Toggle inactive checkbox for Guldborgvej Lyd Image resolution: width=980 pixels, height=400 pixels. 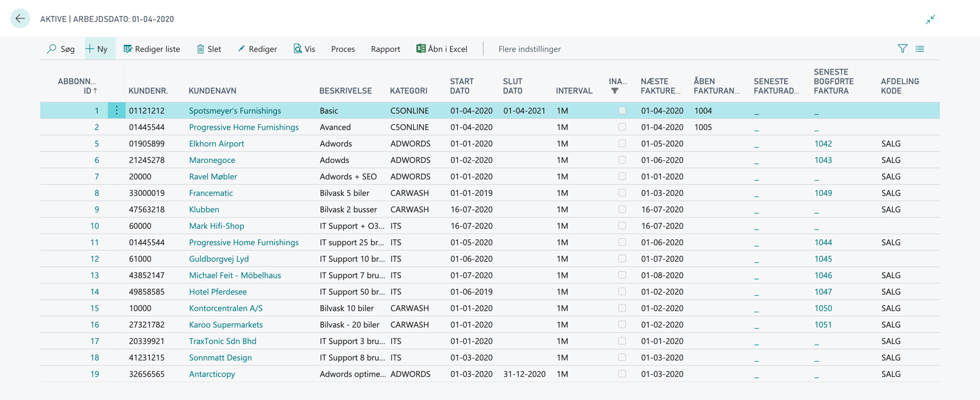pyautogui.click(x=622, y=259)
